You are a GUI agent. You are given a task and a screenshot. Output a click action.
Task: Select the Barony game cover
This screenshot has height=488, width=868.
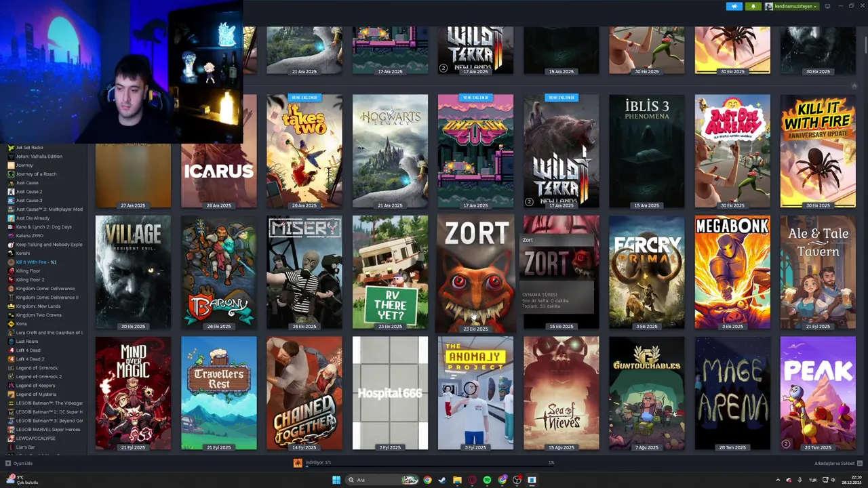coord(218,272)
